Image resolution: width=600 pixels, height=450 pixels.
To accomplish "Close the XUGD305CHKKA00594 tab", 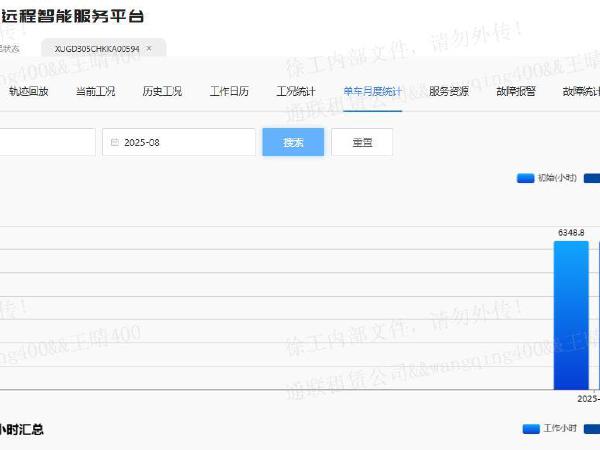I will 149,48.
